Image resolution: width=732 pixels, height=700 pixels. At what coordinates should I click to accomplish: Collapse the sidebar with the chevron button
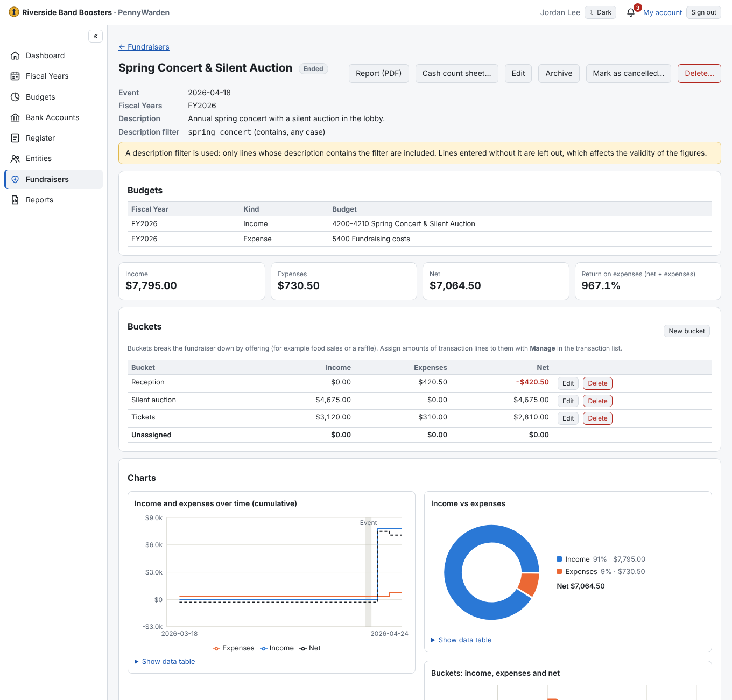pyautogui.click(x=95, y=36)
